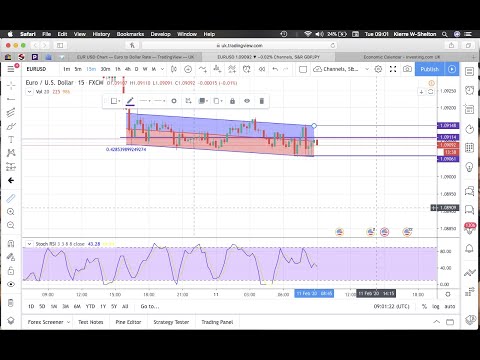Select the 5m timeframe
The image size is (480, 360).
click(x=78, y=69)
